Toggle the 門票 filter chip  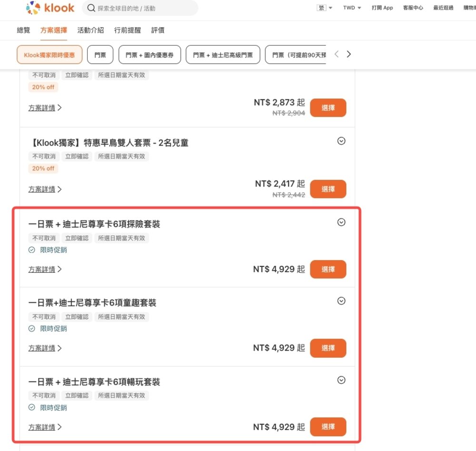[100, 54]
